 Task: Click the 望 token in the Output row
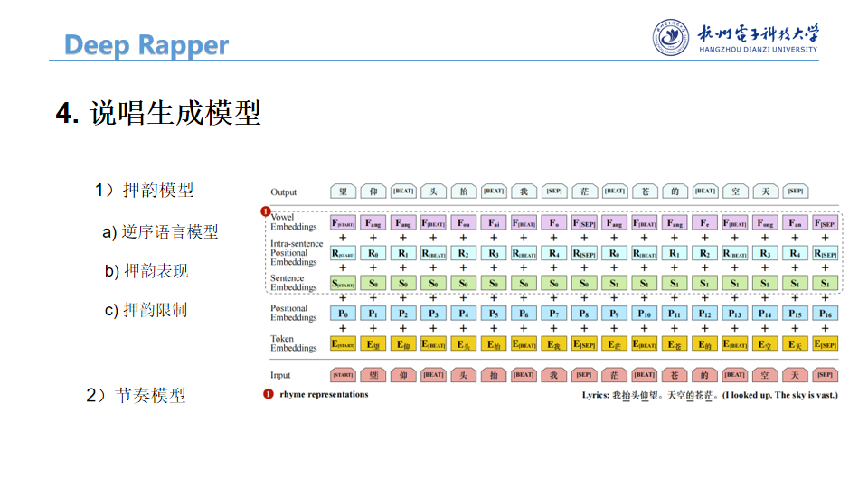tap(344, 192)
